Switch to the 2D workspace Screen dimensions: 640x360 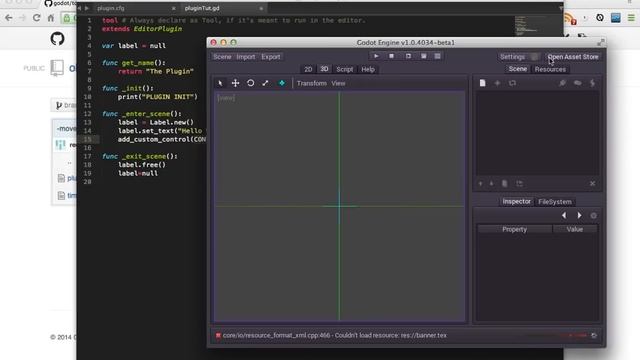point(308,69)
